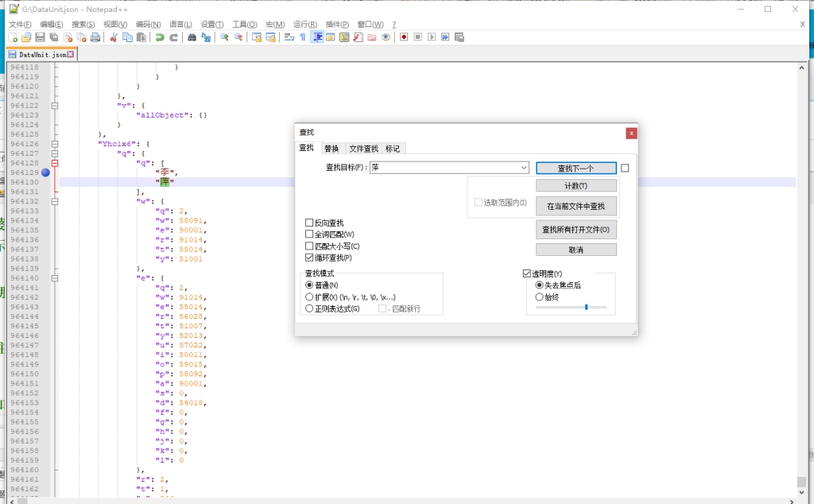
Task: Open Replace using toolbar icon
Action: point(206,37)
